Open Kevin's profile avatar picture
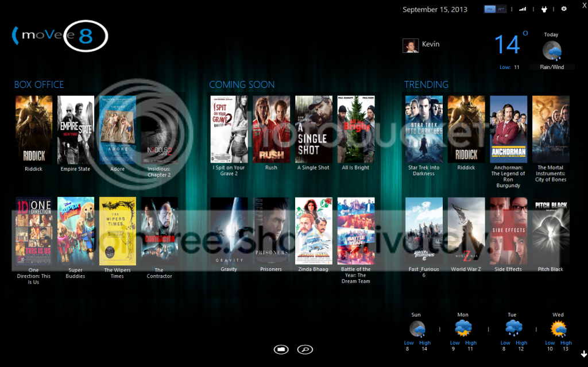588x367 pixels. 410,45
